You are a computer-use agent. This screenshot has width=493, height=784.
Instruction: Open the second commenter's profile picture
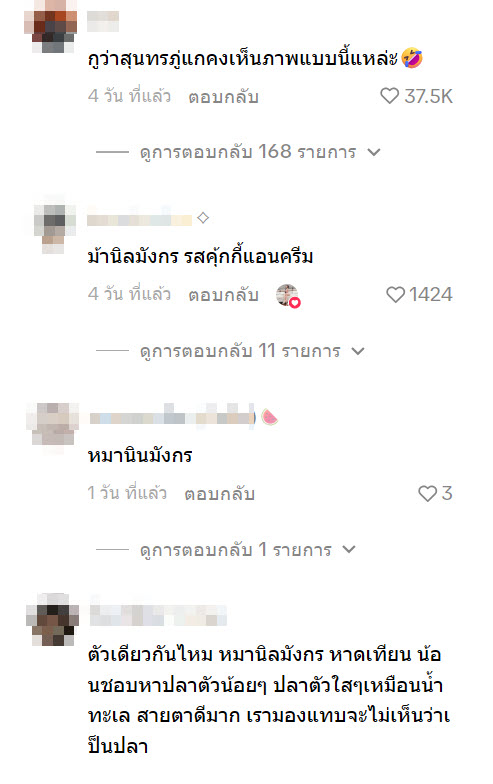54,228
